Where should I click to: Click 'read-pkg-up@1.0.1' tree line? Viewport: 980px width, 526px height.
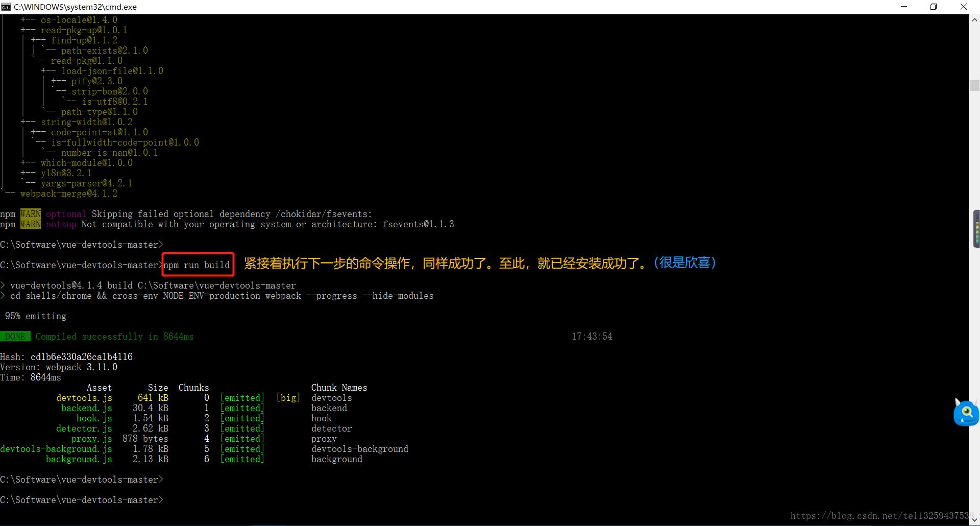pyautogui.click(x=84, y=30)
